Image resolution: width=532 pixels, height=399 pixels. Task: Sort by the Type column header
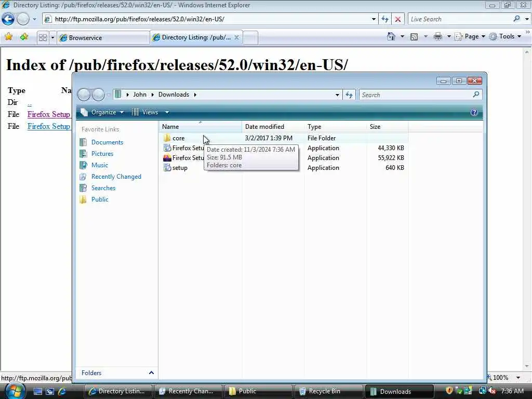tap(335, 127)
